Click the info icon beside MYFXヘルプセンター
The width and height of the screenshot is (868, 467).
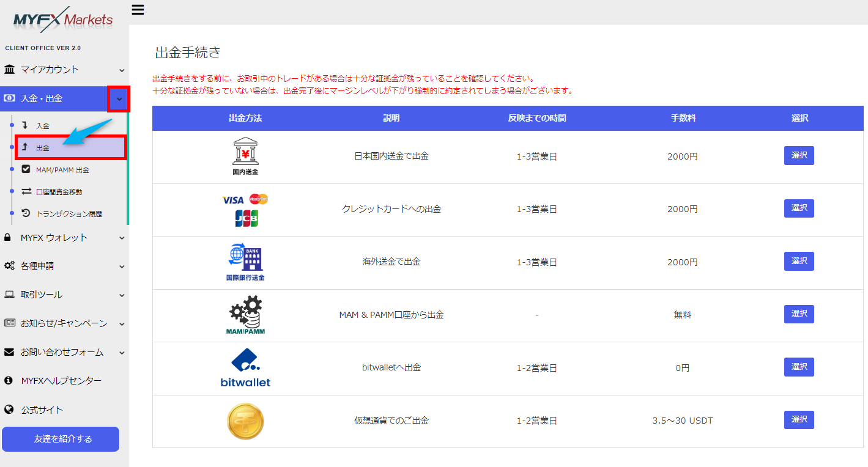pyautogui.click(x=9, y=380)
